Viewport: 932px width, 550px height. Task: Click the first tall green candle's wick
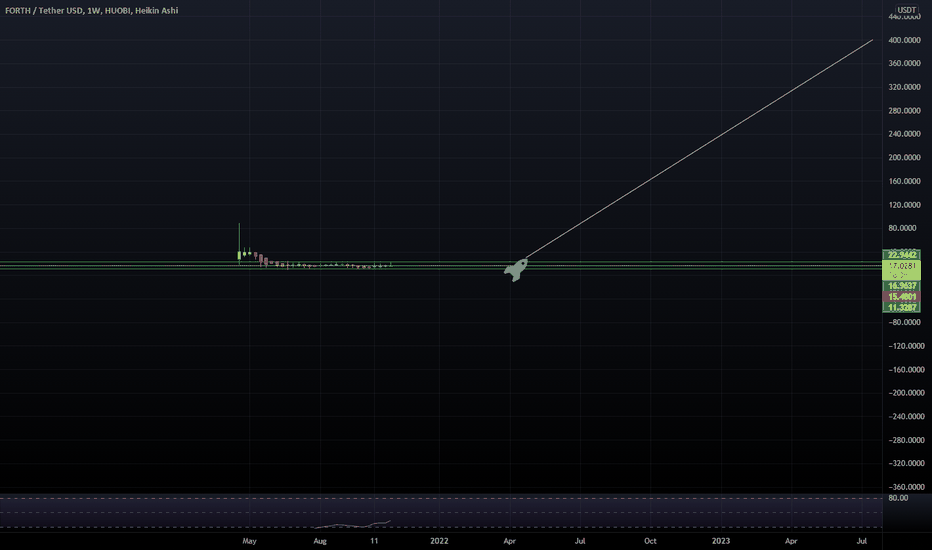click(239, 237)
